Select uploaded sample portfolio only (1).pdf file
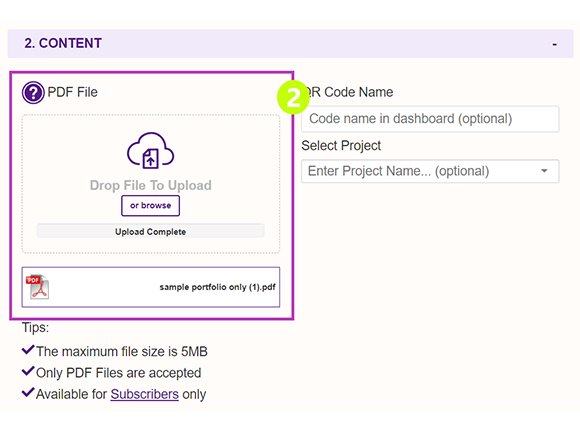Screen dimensions: 580x435 (x=151, y=287)
